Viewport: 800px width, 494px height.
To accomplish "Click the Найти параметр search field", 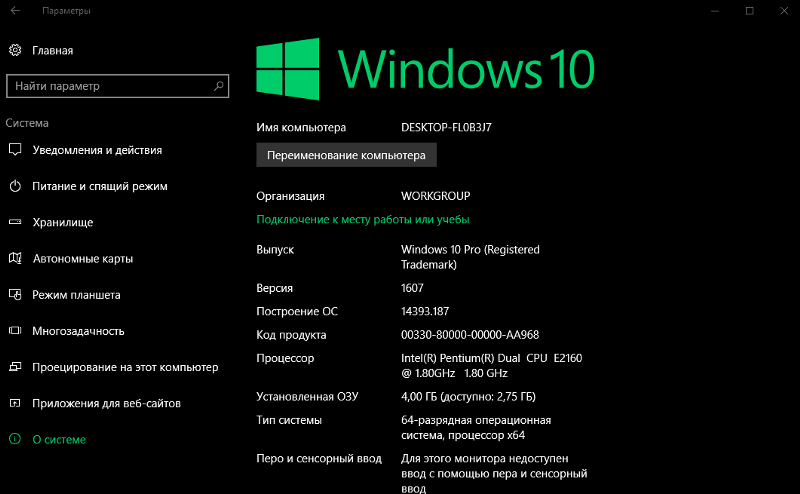I will pyautogui.click(x=117, y=86).
